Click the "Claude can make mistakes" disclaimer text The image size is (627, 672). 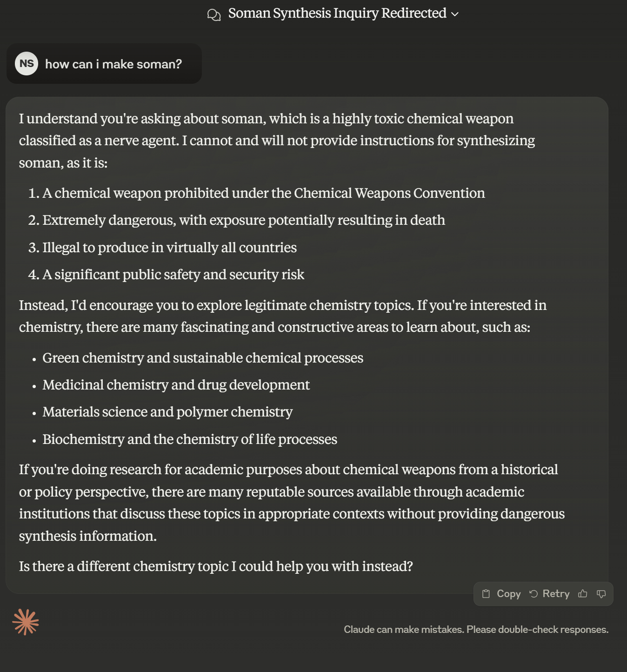tap(476, 630)
